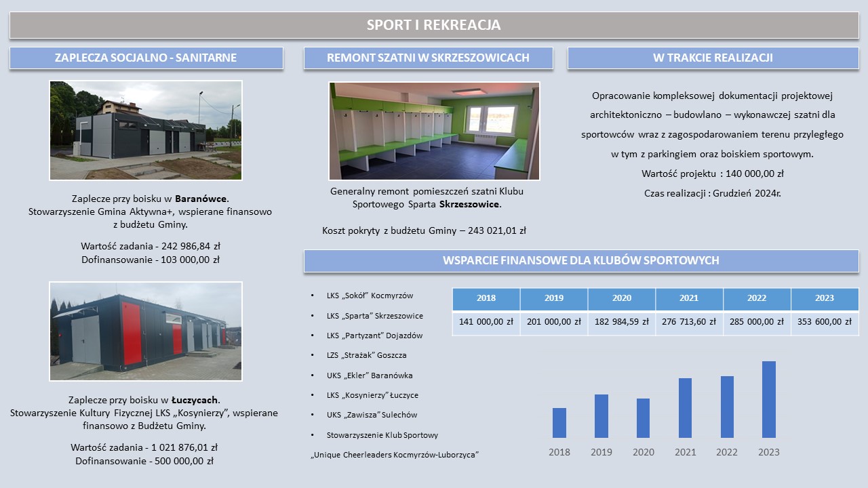Click the UKS „Zawisza” Sulechów list item

(x=372, y=415)
